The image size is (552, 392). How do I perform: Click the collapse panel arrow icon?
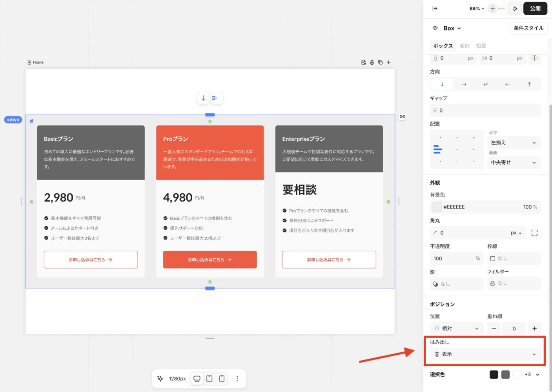[x=435, y=9]
